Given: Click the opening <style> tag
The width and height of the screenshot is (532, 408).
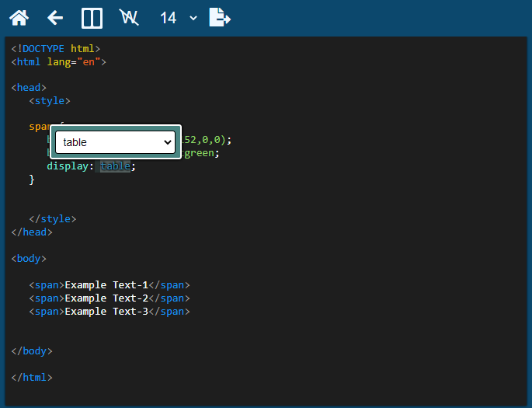Looking at the screenshot, I should point(50,101).
